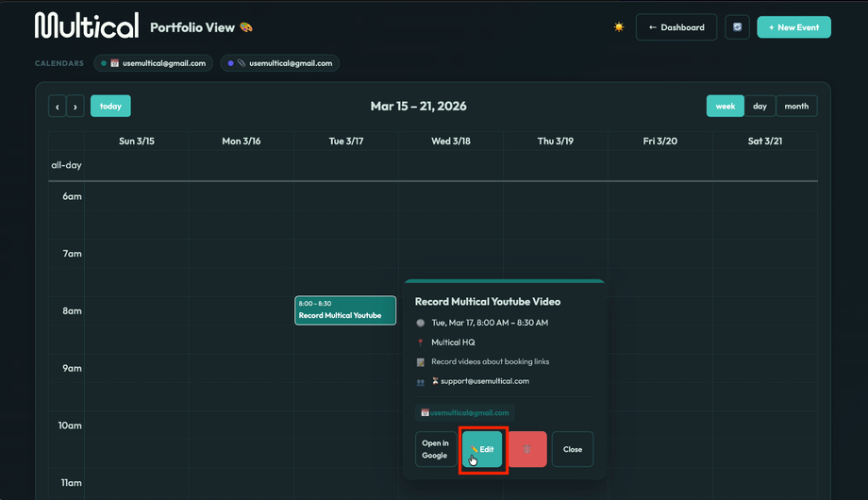Select the Mon 3/16 column header

pyautogui.click(x=242, y=142)
